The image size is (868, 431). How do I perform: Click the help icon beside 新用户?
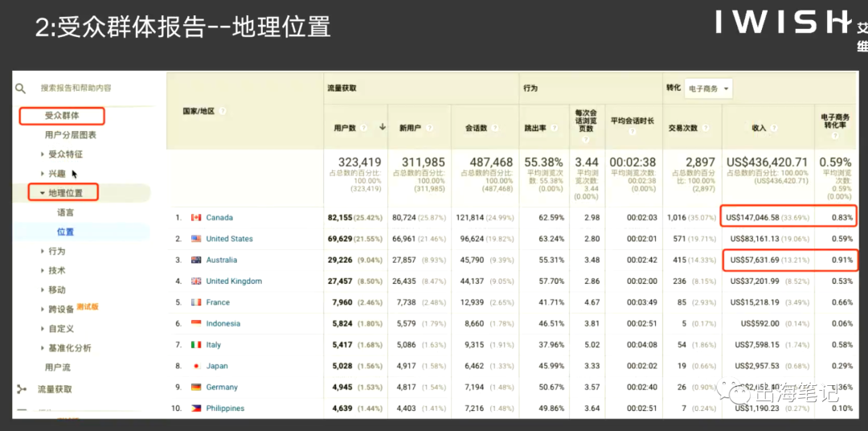tap(429, 128)
